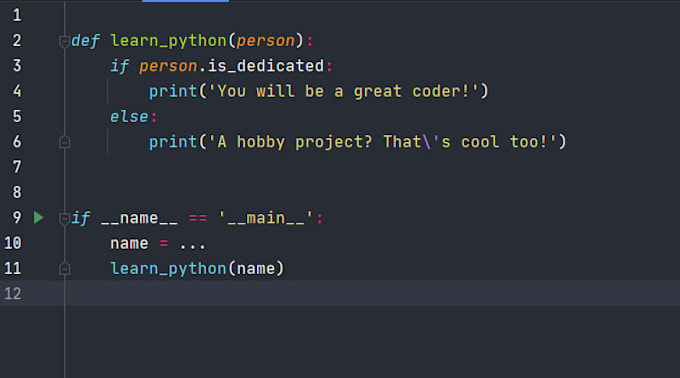Click person before .is_dedicated on line 3
The width and height of the screenshot is (680, 378).
168,66
